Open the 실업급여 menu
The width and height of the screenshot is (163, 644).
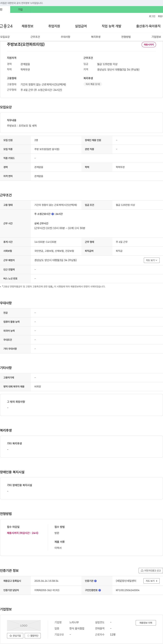click(81, 26)
